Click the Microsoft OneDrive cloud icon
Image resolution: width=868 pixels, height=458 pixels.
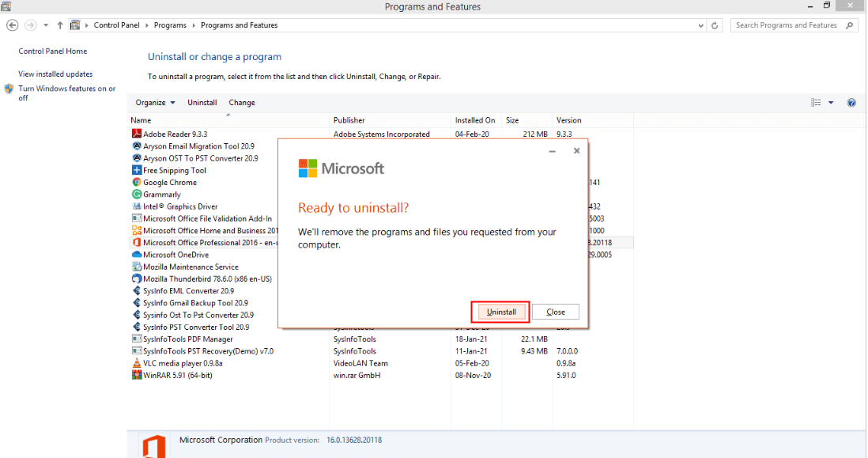[x=137, y=255]
